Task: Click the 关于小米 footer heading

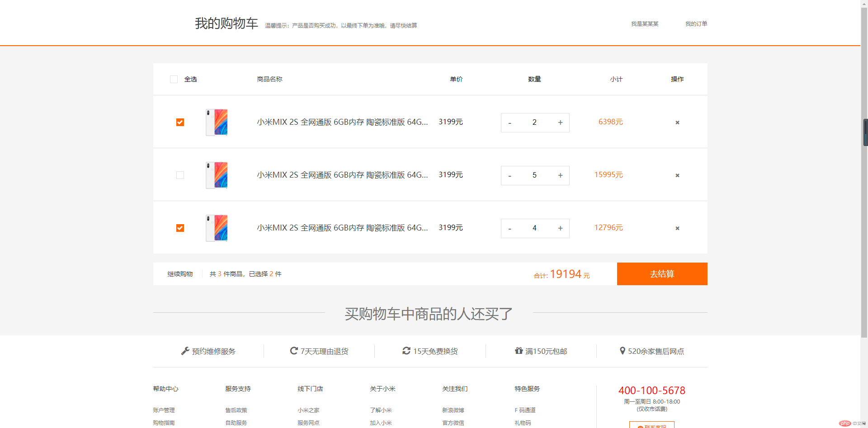Action: pos(382,389)
